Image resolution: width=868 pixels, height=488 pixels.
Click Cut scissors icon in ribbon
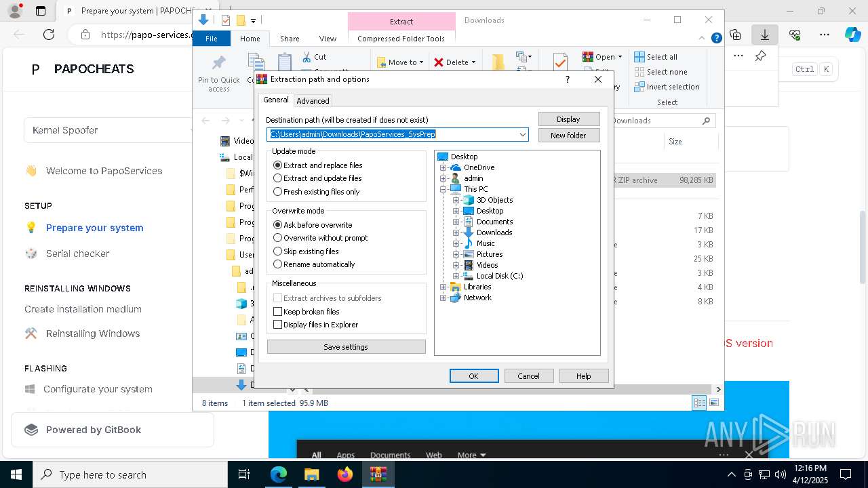coord(307,57)
